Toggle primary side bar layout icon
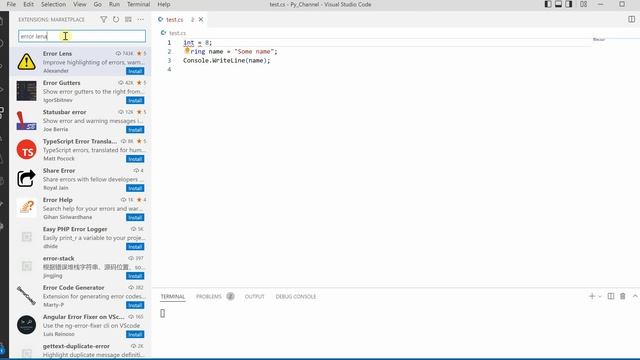The image size is (640, 360). [548, 4]
